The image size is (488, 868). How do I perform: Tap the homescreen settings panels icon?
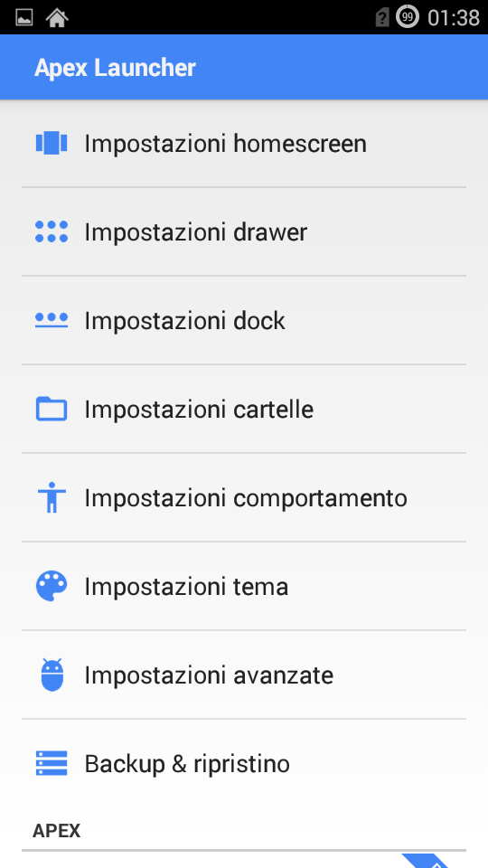tap(52, 144)
